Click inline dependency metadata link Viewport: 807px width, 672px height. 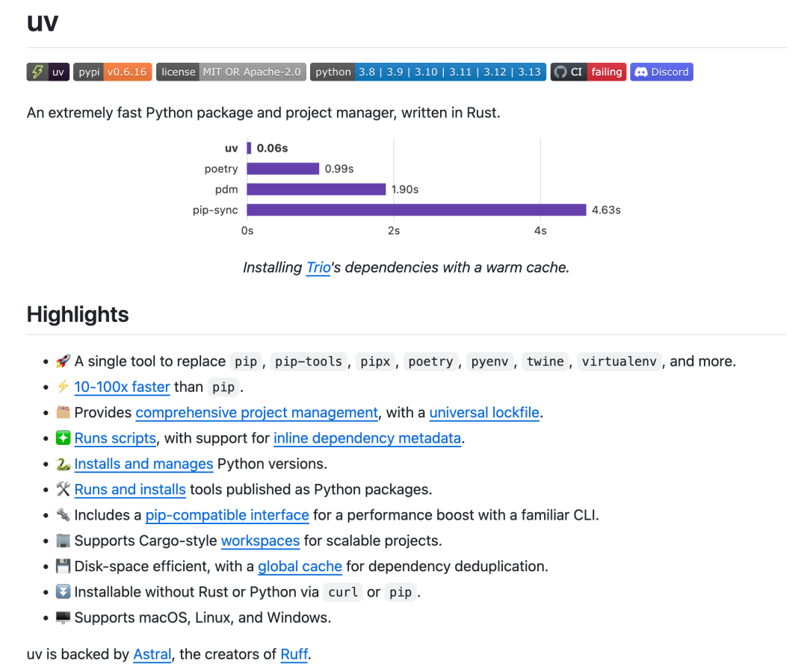[367, 438]
